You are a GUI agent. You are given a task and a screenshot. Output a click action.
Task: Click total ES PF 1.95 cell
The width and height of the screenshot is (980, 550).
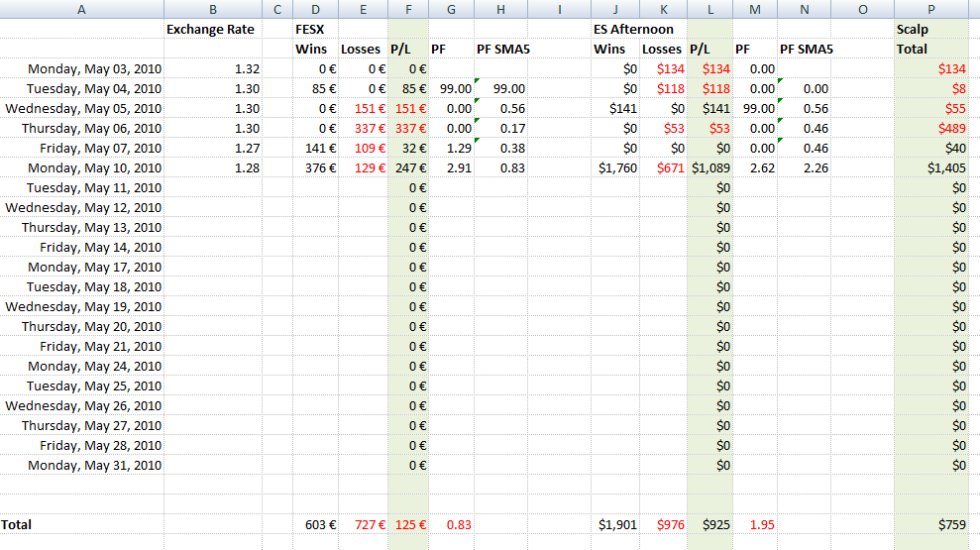click(755, 524)
